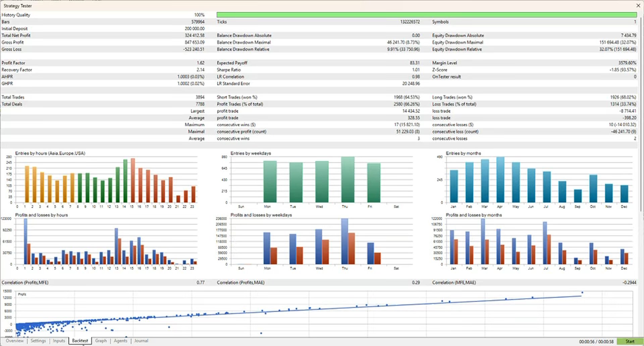Close the Strategy Tester panel
Viewport: 644px width, 346px height.
(x=638, y=6)
